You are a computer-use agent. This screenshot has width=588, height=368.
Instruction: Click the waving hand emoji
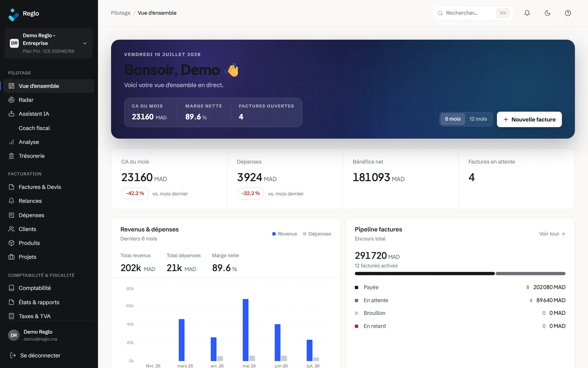pyautogui.click(x=232, y=70)
